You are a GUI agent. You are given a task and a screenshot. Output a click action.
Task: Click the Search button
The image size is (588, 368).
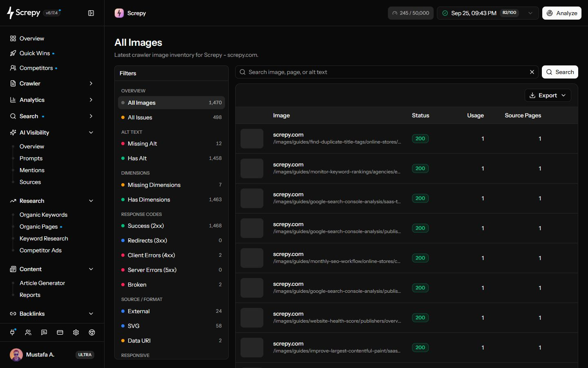click(560, 72)
